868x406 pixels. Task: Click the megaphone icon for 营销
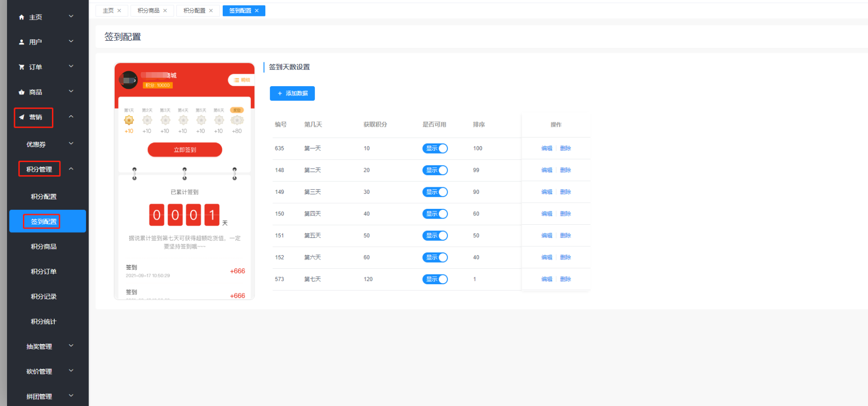22,117
